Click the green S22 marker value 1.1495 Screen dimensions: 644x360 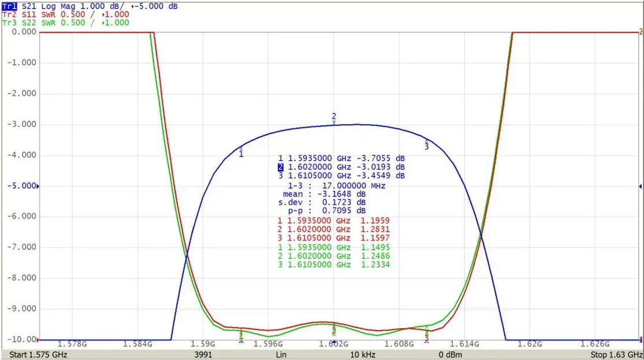[375, 247]
